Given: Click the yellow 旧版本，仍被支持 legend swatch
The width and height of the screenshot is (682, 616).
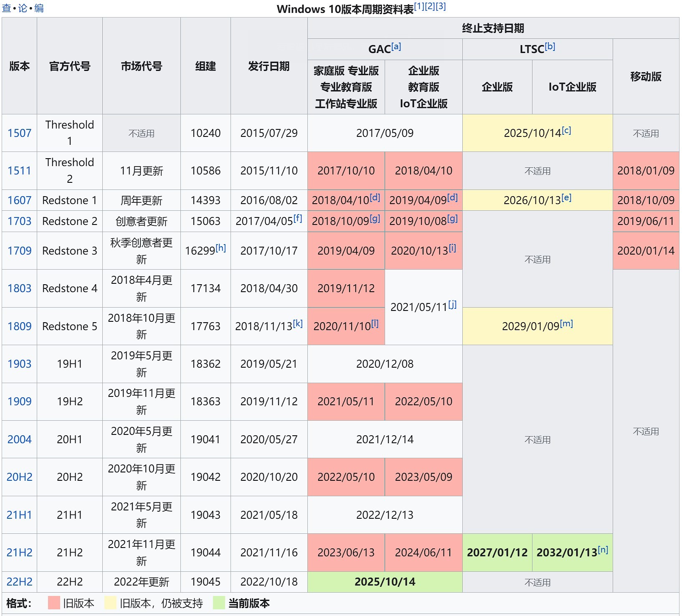Looking at the screenshot, I should (110, 603).
